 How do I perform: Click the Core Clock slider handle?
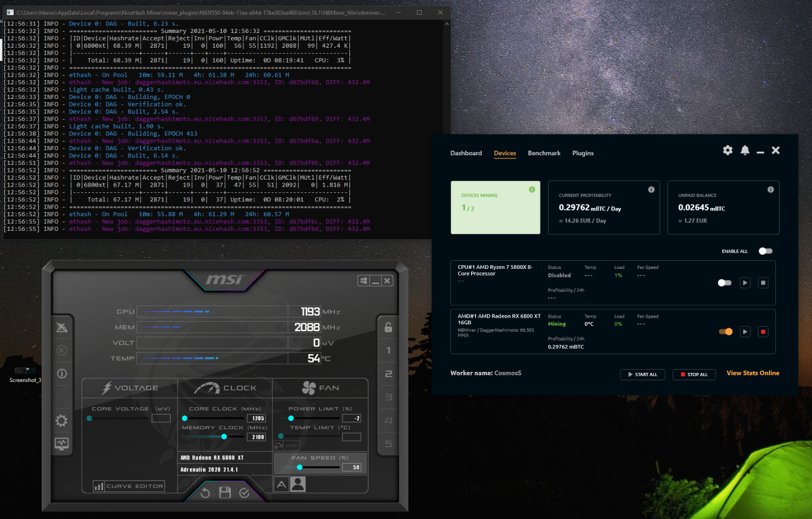coord(185,419)
